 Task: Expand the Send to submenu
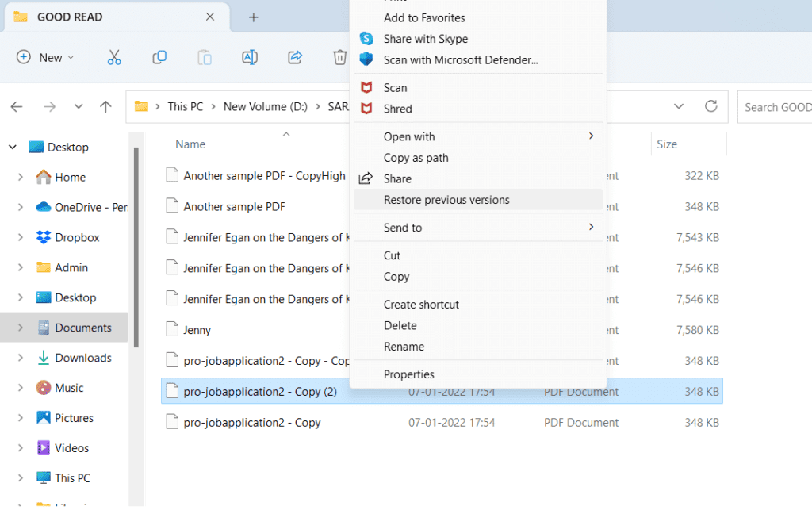[478, 228]
